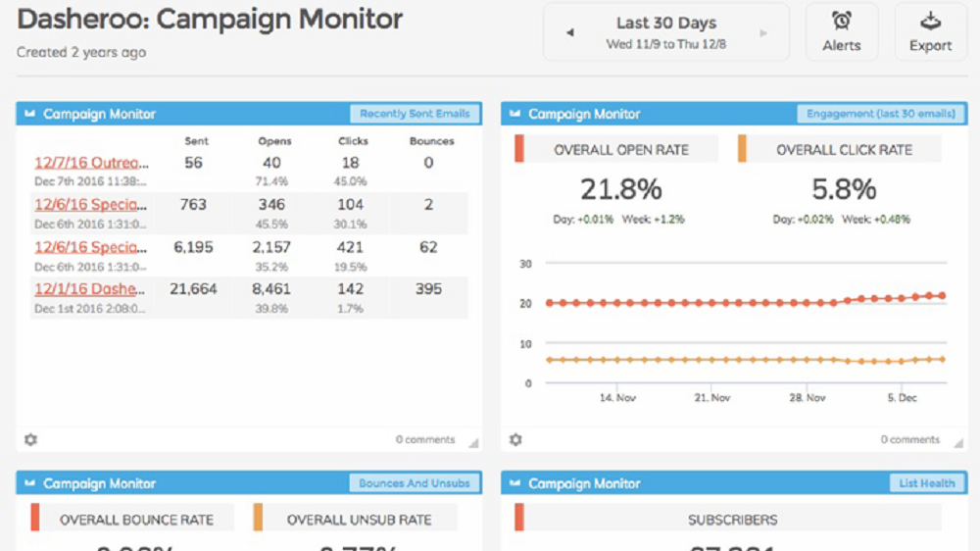Click the Recently Sent Emails label
980x551 pixels.
coord(415,114)
